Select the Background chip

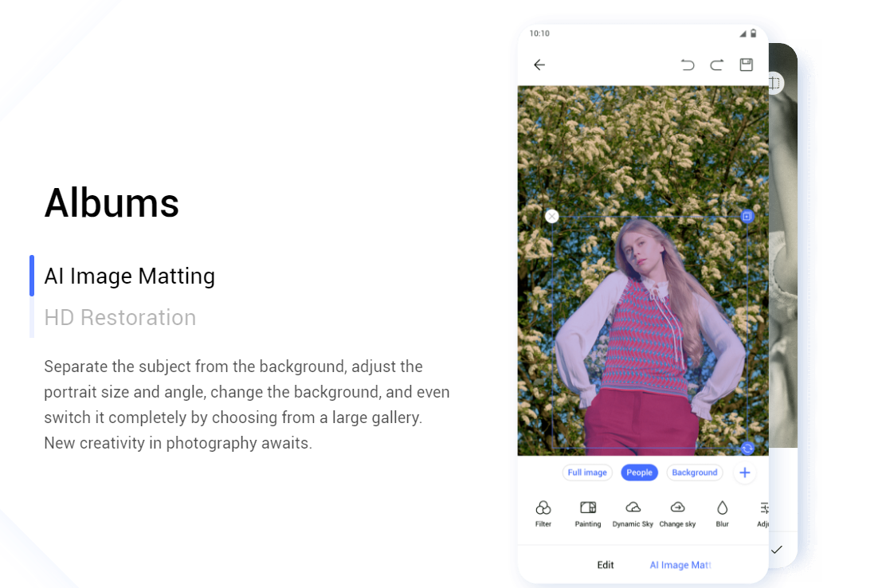695,472
